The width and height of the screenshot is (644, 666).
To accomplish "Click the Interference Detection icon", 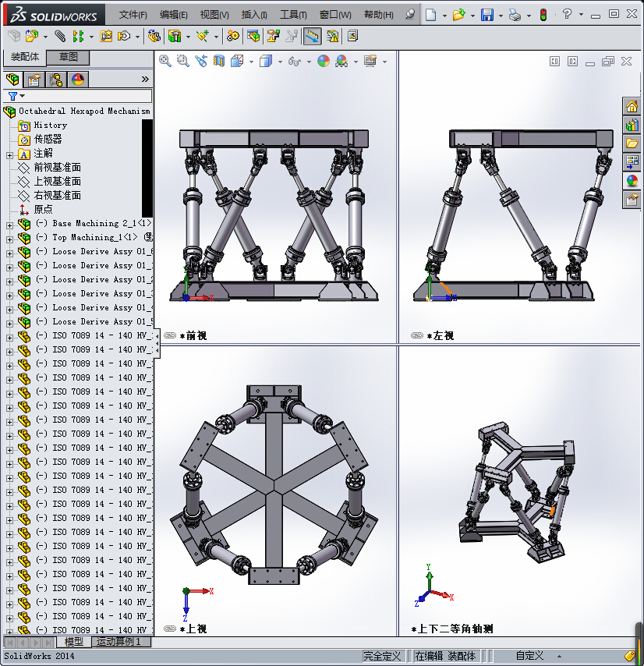I will 332,36.
